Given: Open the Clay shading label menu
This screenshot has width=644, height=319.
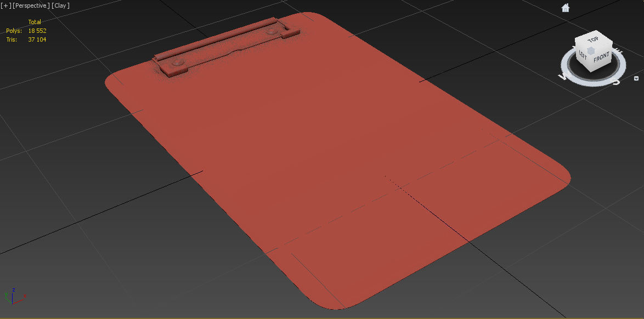Looking at the screenshot, I should (60, 5).
